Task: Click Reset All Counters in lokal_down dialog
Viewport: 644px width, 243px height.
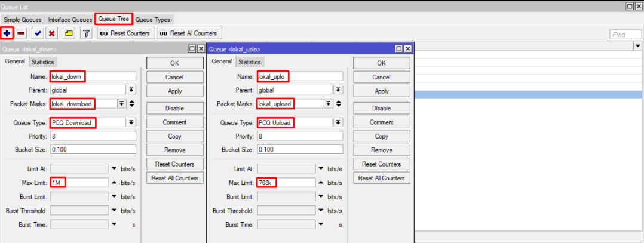Action: coord(175,178)
